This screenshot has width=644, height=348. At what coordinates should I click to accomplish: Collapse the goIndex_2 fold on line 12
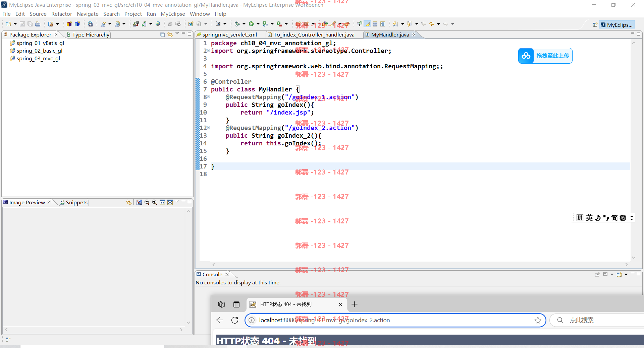coord(208,128)
